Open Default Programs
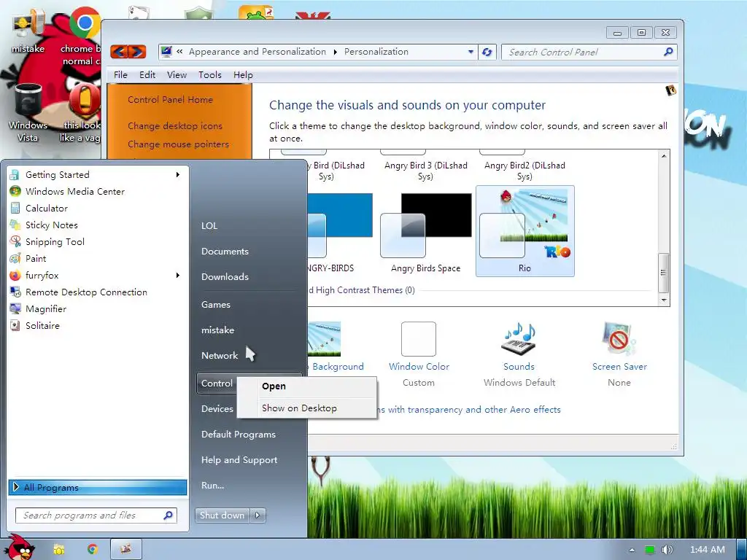 [239, 435]
